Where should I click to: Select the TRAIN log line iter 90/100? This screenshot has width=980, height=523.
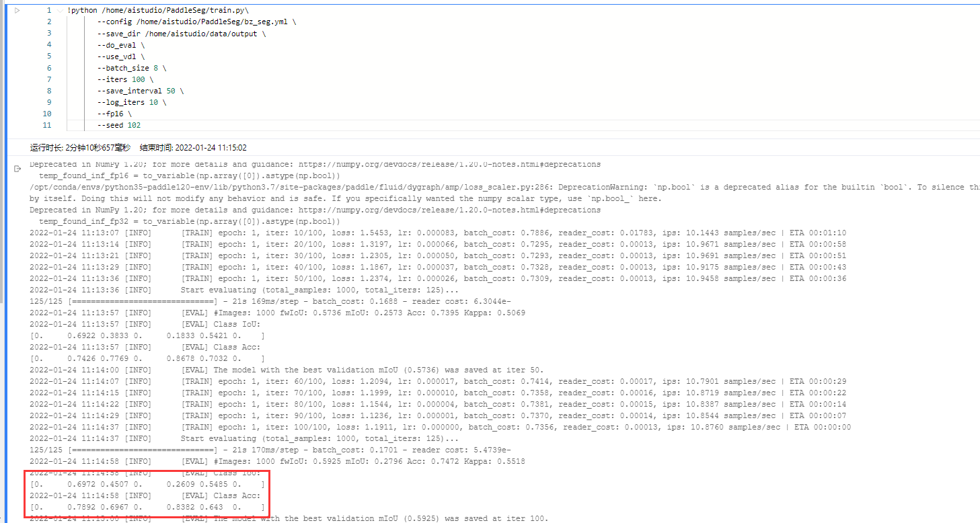pyautogui.click(x=438, y=415)
